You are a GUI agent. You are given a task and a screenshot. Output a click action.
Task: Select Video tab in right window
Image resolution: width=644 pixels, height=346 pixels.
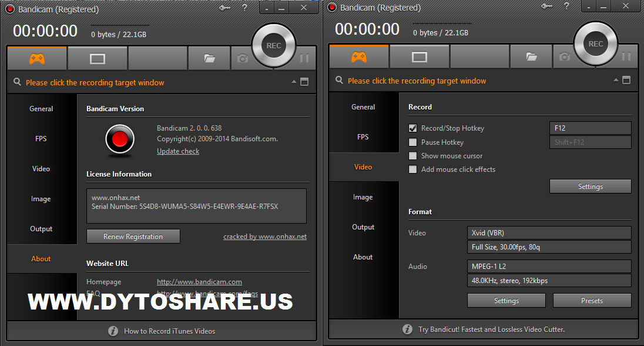click(363, 167)
